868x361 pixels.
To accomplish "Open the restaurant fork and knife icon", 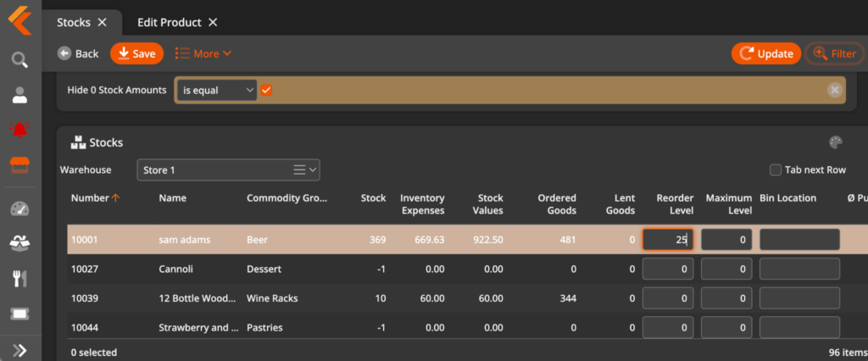I will pyautogui.click(x=20, y=279).
